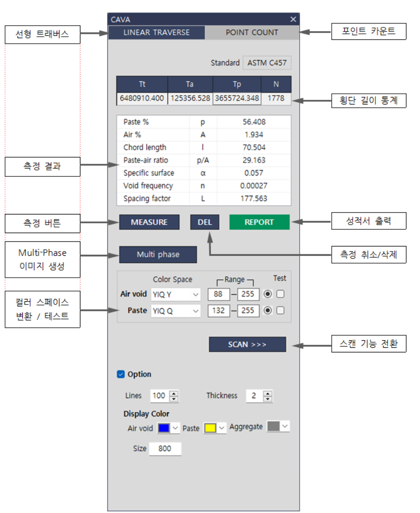Click the Tt column header
This screenshot has height=513, width=420.
click(142, 84)
